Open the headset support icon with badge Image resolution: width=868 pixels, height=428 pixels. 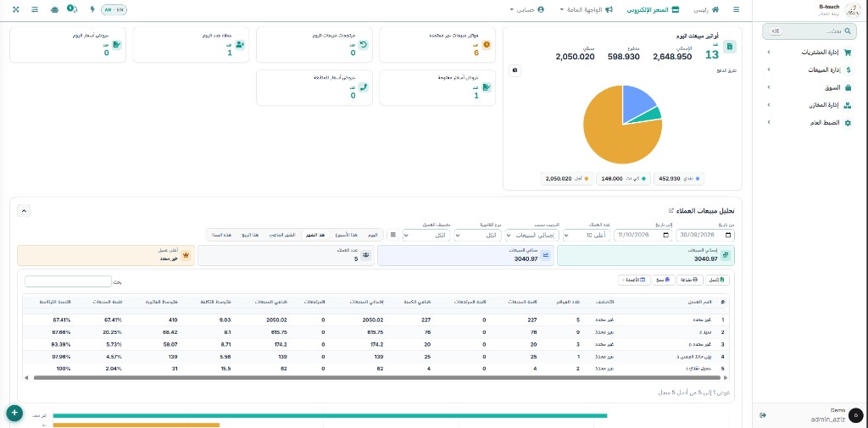[x=72, y=8]
